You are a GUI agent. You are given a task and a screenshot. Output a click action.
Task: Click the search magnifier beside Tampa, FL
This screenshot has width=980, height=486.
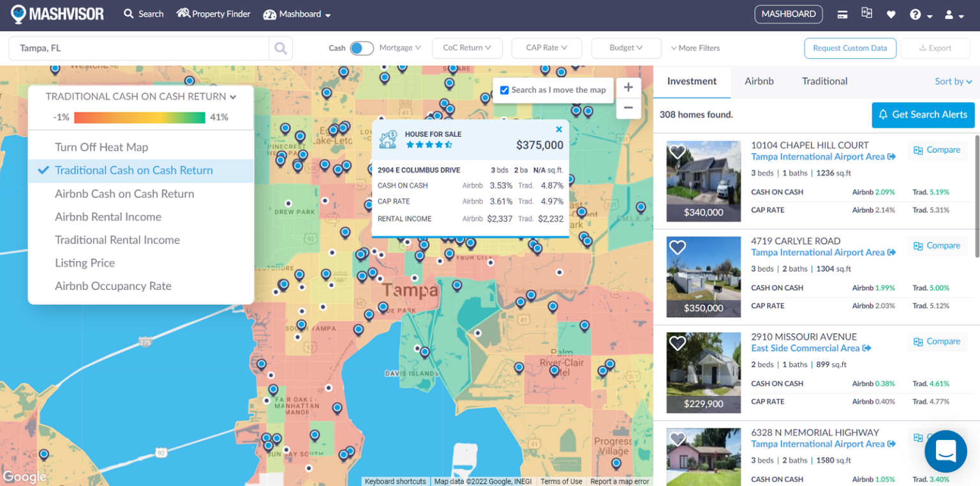point(280,48)
